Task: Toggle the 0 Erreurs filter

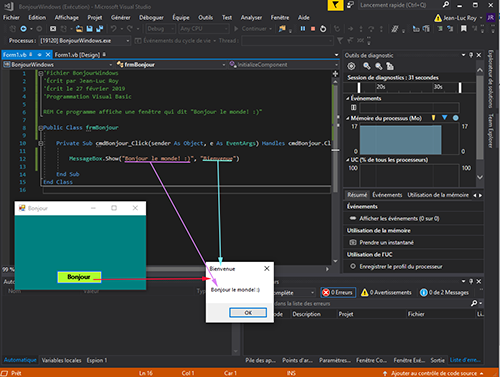Action: click(x=338, y=292)
